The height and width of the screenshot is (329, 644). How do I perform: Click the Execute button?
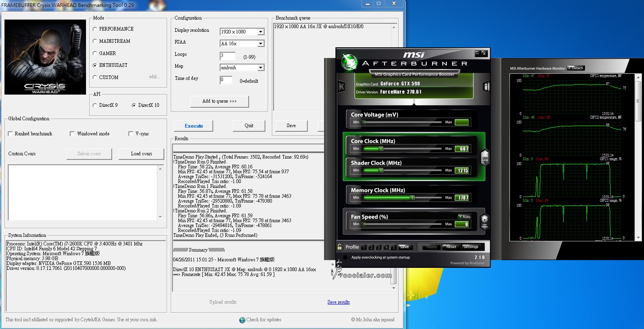(194, 126)
